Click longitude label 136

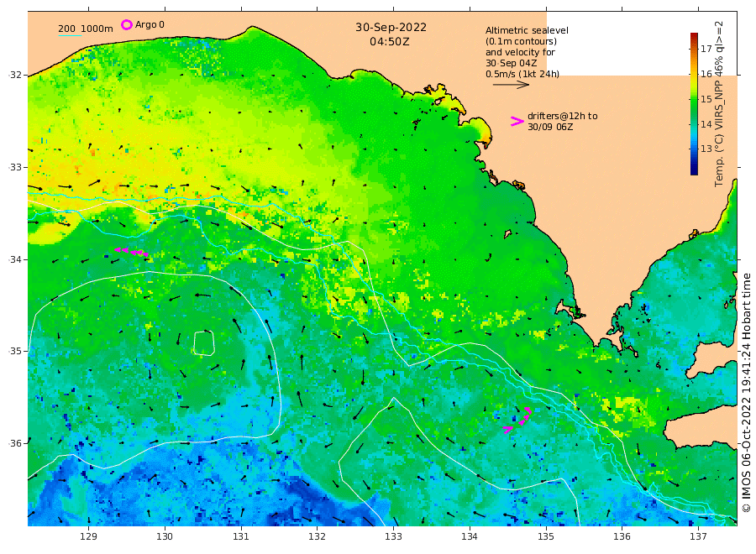(x=622, y=536)
